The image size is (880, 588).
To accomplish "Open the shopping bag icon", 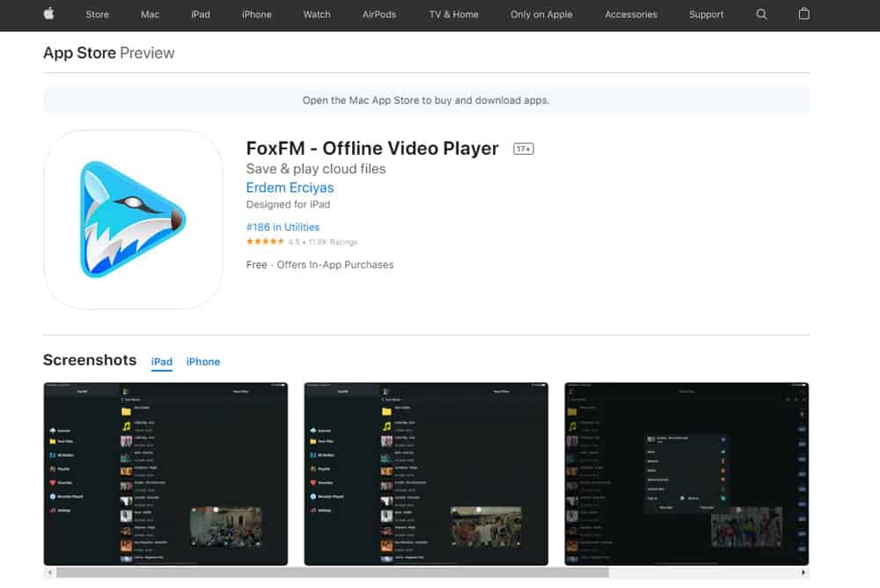I will tap(803, 14).
